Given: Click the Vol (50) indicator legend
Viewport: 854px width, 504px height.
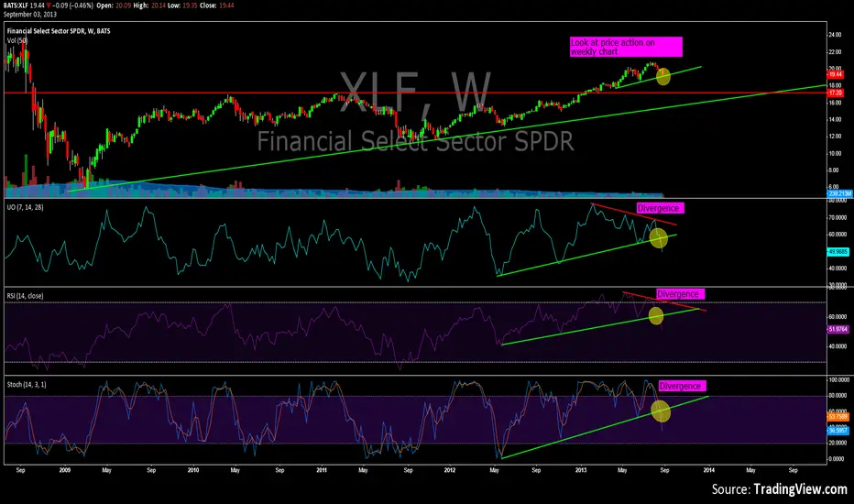Looking at the screenshot, I should point(16,40).
